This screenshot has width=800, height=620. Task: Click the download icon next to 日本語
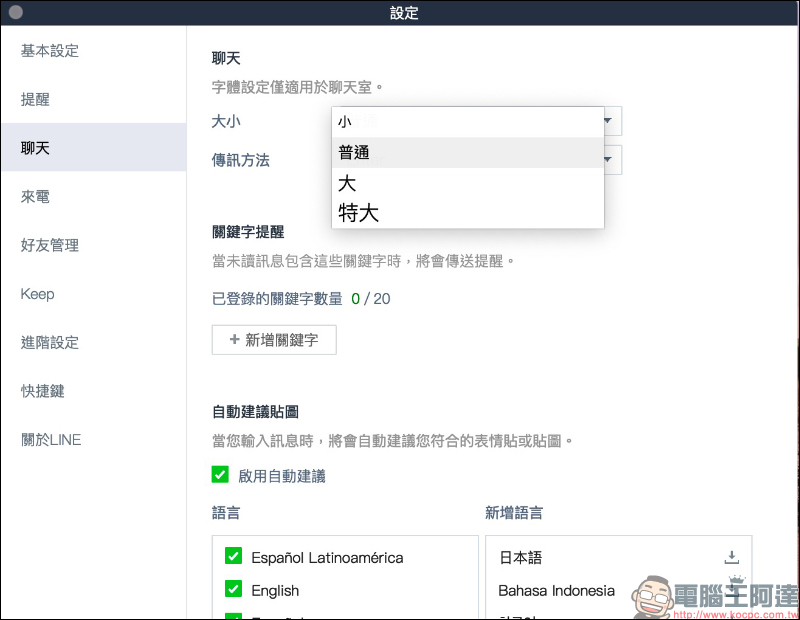732,557
